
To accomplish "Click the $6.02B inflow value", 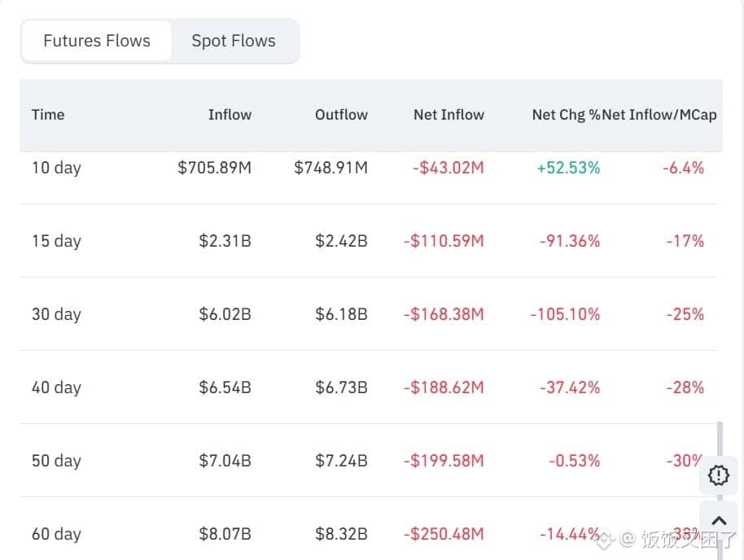I will 225,314.
